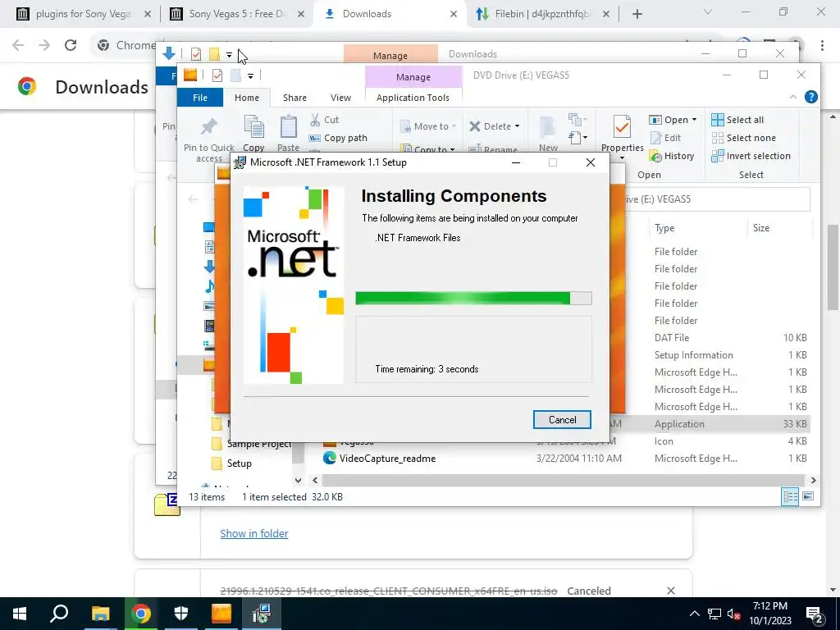Switch to the Sony Vegas 5 browser tab
Image resolution: width=840 pixels, height=630 pixels.
click(x=239, y=14)
